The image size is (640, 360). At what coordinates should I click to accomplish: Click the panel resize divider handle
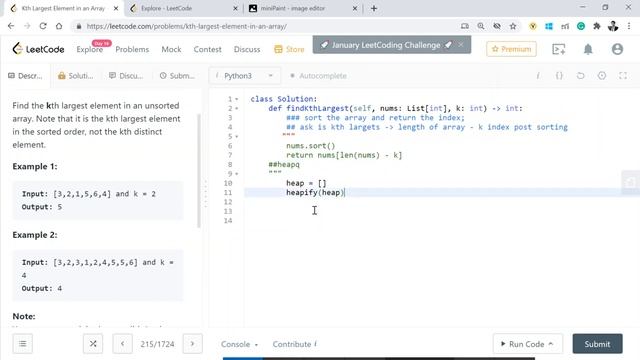coord(205,194)
